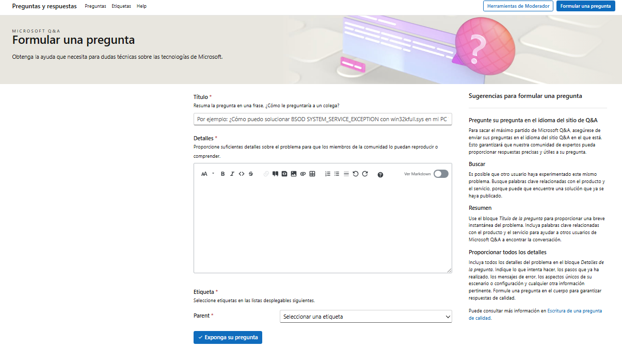
Task: Create a bulleted list
Action: click(337, 174)
